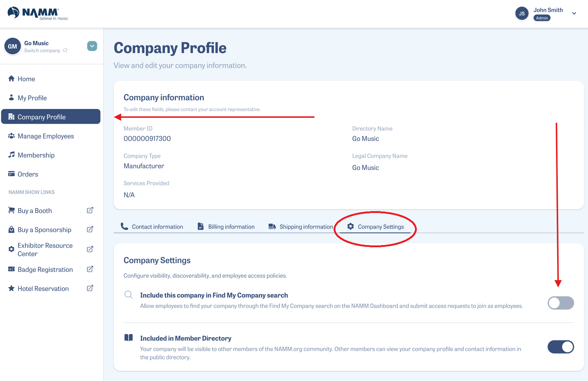
Task: Click the Billing information document icon
Action: (x=201, y=226)
